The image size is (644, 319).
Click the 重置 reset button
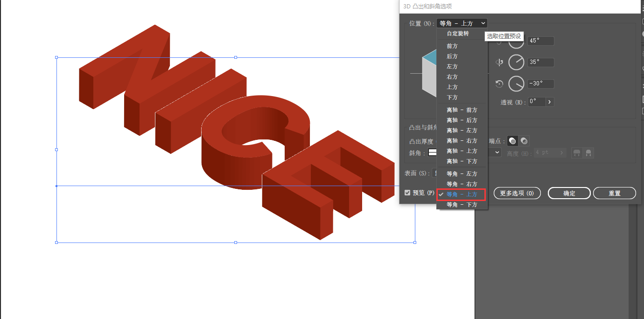[x=615, y=193]
